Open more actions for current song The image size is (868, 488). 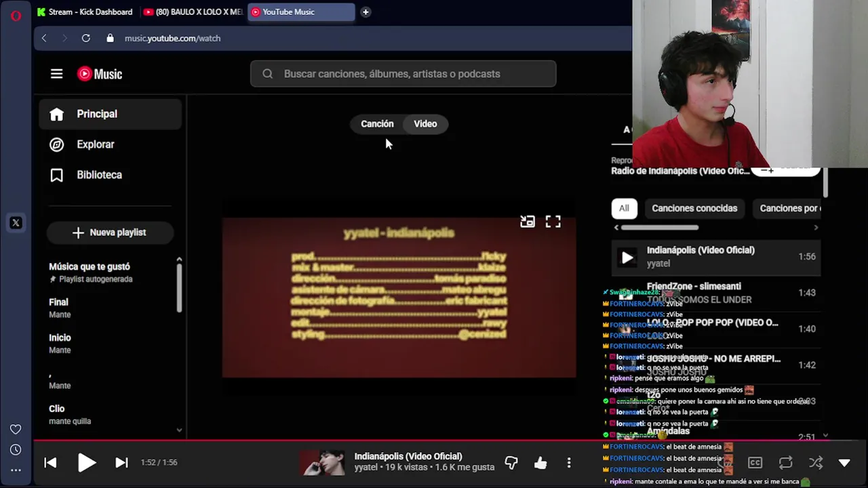tap(569, 462)
